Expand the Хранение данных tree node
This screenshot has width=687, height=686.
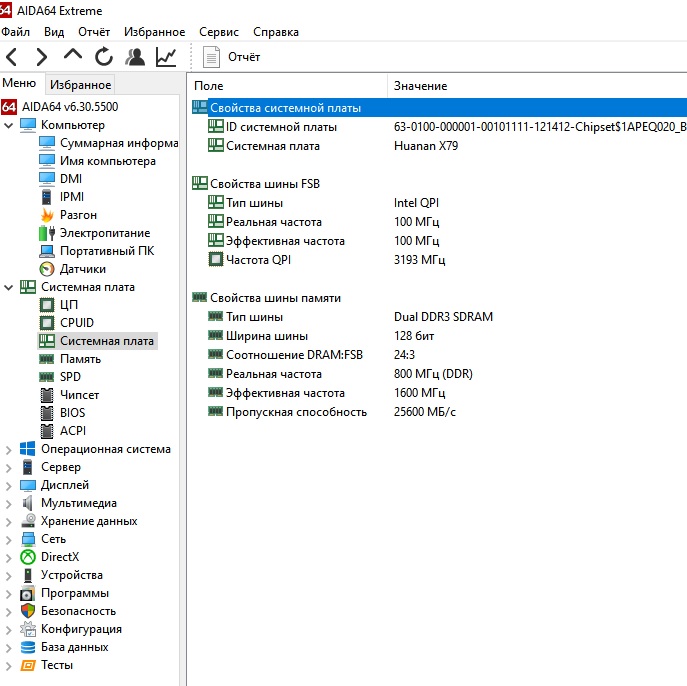coord(8,521)
